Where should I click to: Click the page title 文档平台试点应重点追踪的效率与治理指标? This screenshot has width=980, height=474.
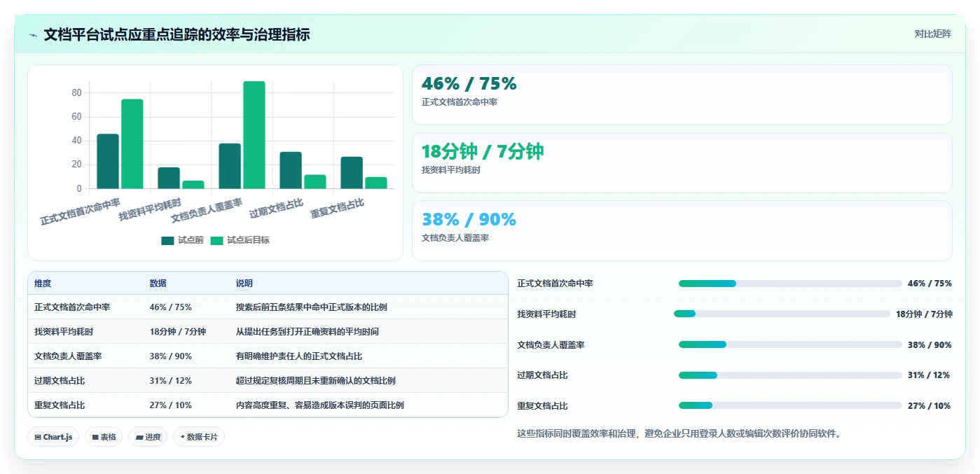click(177, 35)
